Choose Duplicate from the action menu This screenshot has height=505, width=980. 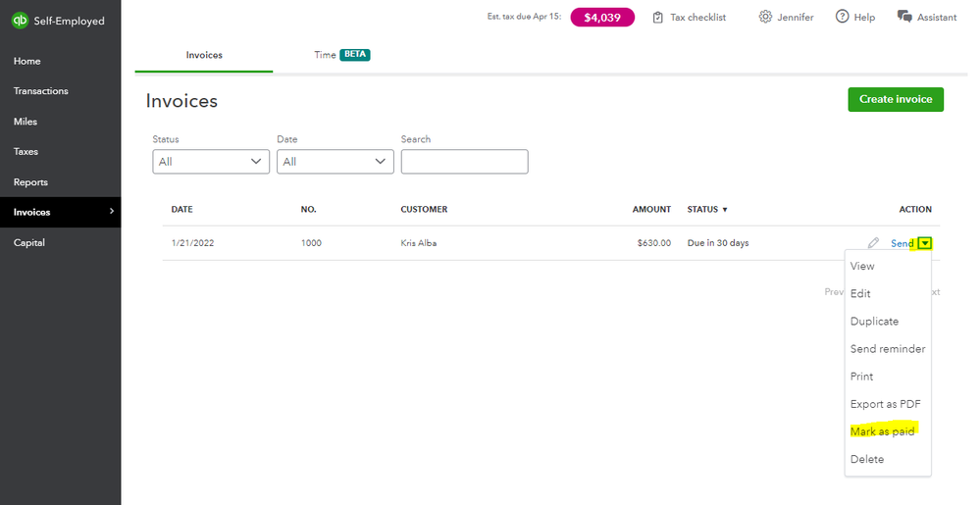(x=874, y=322)
